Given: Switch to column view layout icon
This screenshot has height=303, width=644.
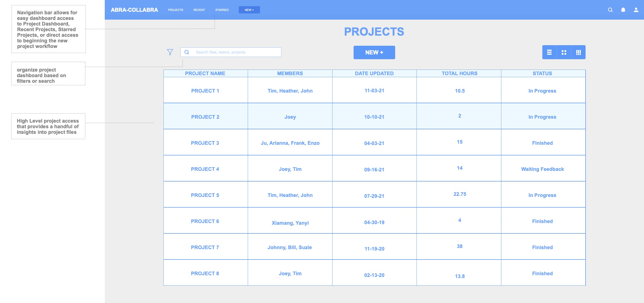Looking at the screenshot, I should (x=579, y=52).
